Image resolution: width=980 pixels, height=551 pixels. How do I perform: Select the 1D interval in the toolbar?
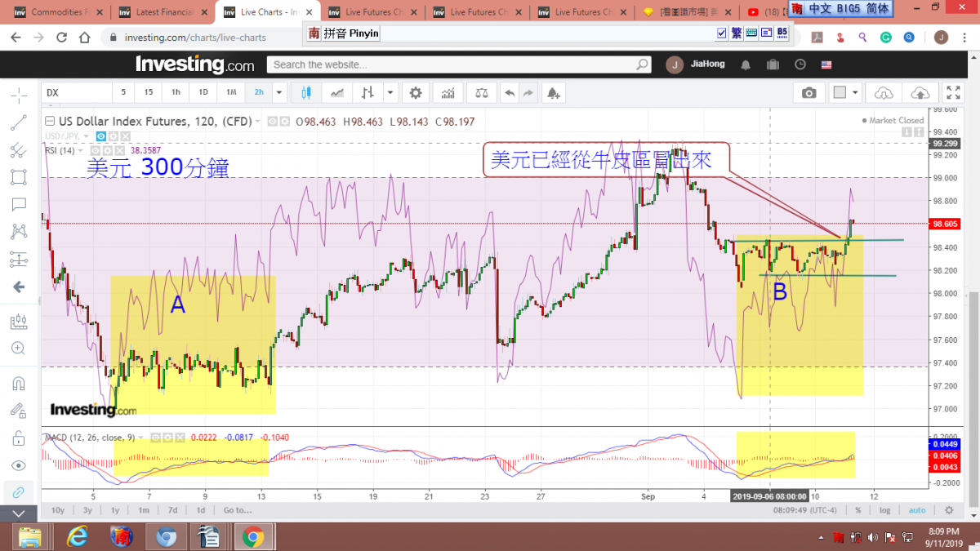point(203,92)
